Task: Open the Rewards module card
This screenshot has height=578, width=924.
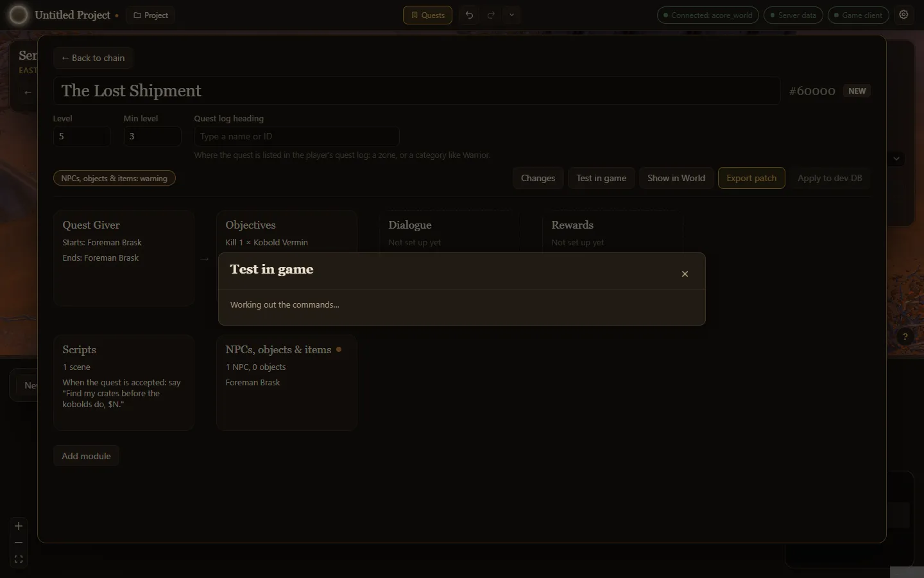Action: (x=613, y=232)
